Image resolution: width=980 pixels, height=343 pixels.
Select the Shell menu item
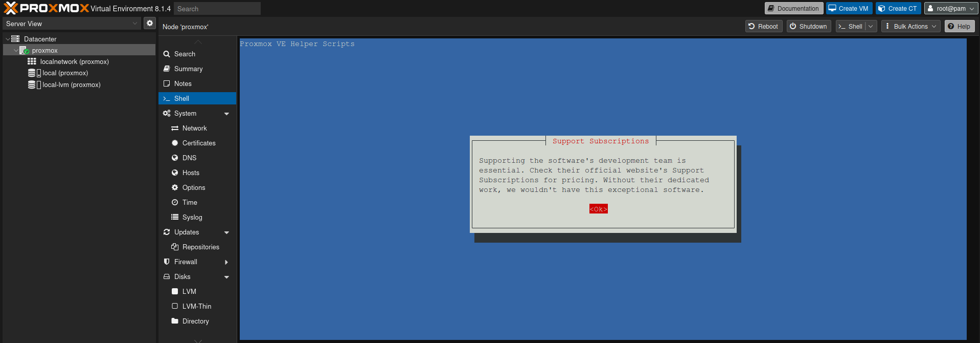coord(197,98)
